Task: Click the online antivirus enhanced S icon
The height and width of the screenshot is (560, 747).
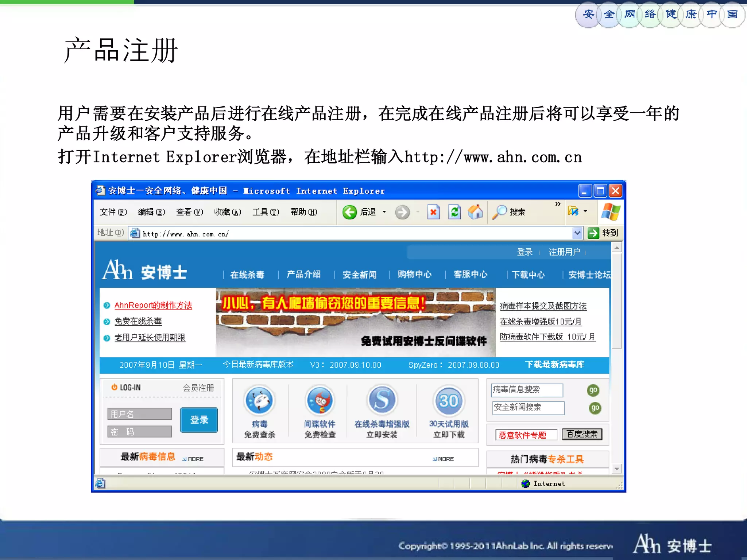Action: point(382,400)
